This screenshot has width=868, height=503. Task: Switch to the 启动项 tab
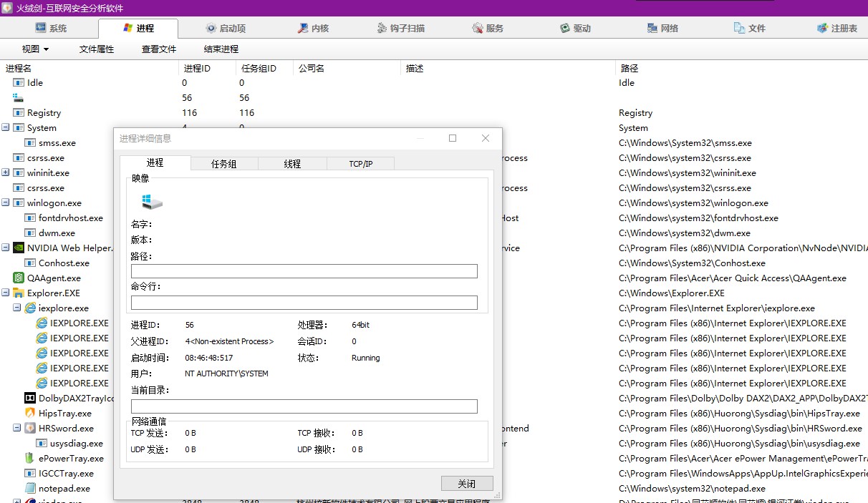[x=225, y=29]
